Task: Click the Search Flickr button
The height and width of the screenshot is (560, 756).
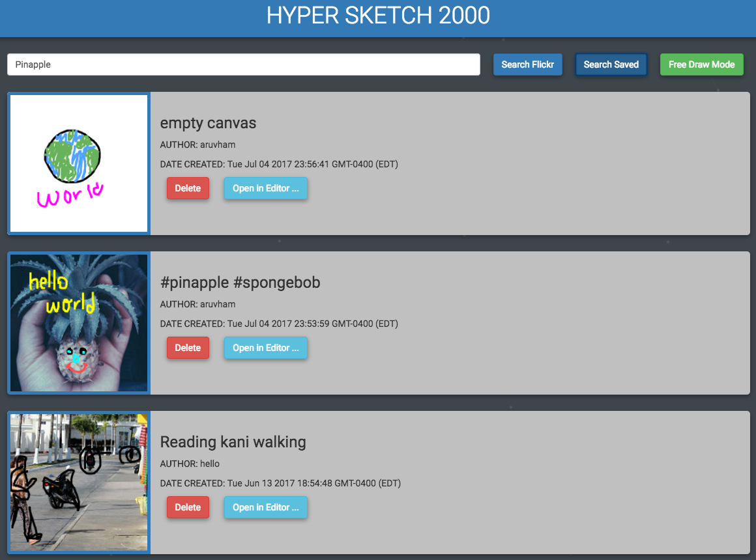Action: (x=527, y=64)
